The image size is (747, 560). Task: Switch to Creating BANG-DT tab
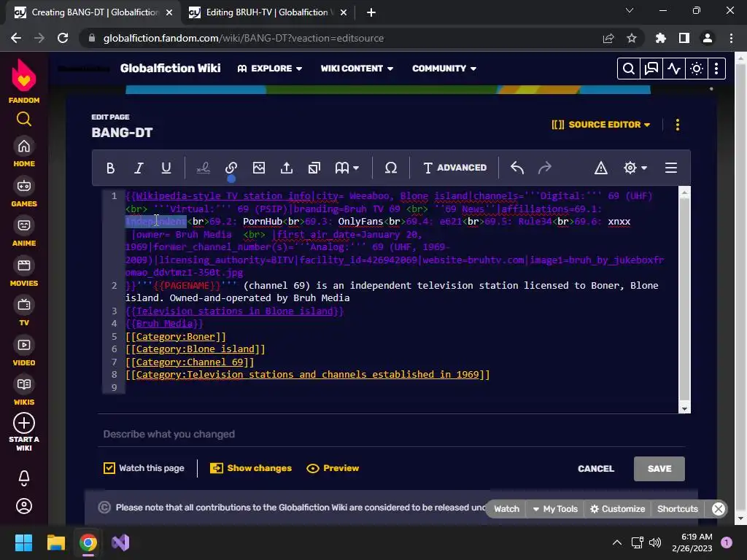(94, 12)
